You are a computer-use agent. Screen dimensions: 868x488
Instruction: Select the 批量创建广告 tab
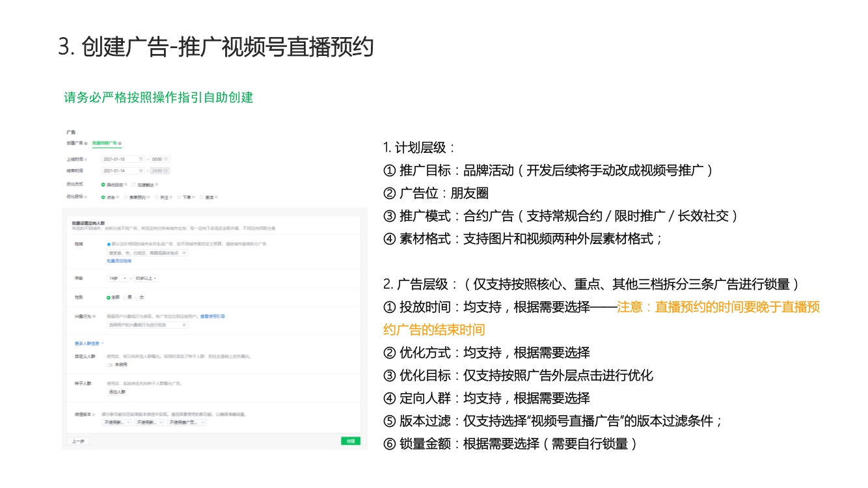[104, 143]
